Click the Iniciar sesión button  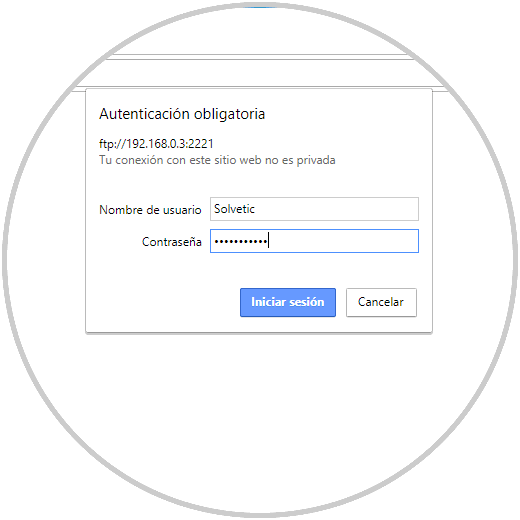pyautogui.click(x=288, y=302)
